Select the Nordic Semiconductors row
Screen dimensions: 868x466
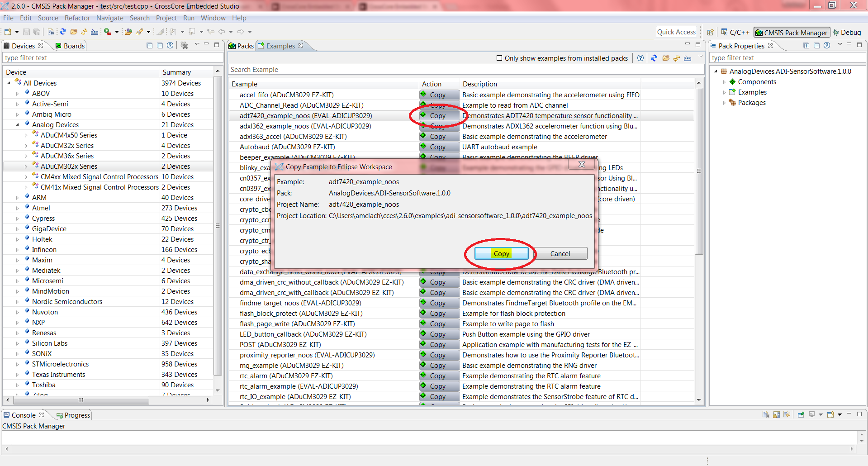(109, 302)
